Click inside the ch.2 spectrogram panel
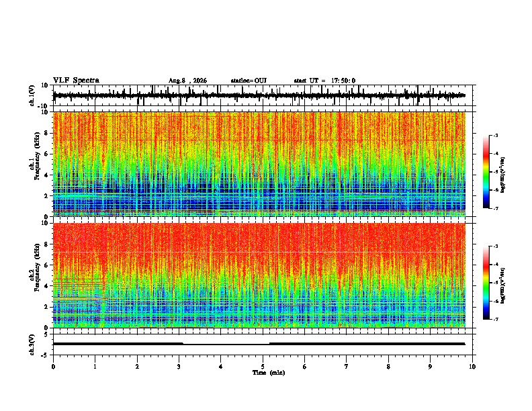Screen dimensions: 532x411 point(259,275)
